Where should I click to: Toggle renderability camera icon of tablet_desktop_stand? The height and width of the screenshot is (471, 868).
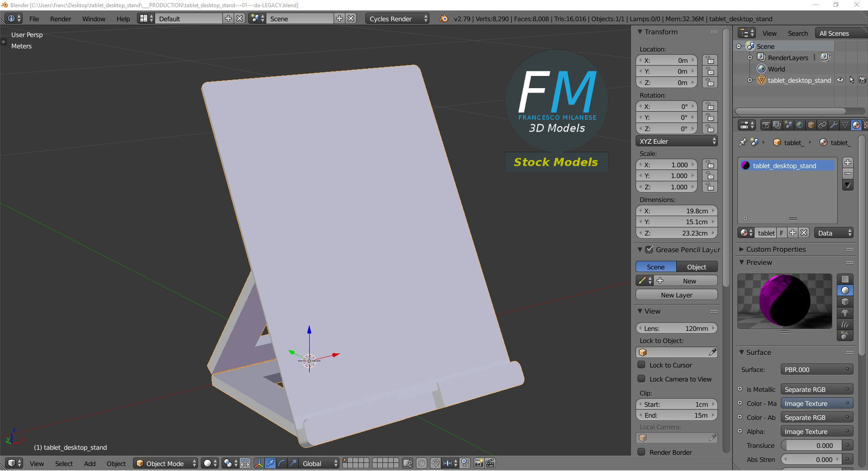[863, 80]
